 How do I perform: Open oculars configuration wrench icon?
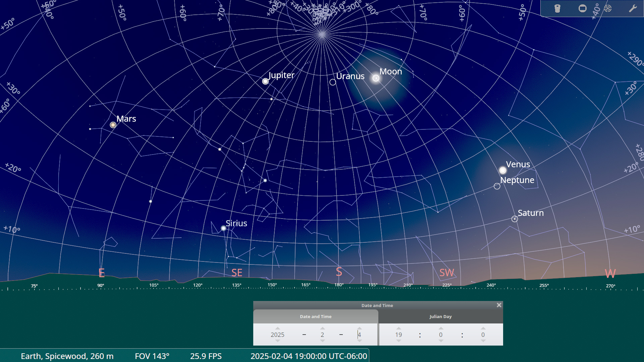click(x=633, y=8)
